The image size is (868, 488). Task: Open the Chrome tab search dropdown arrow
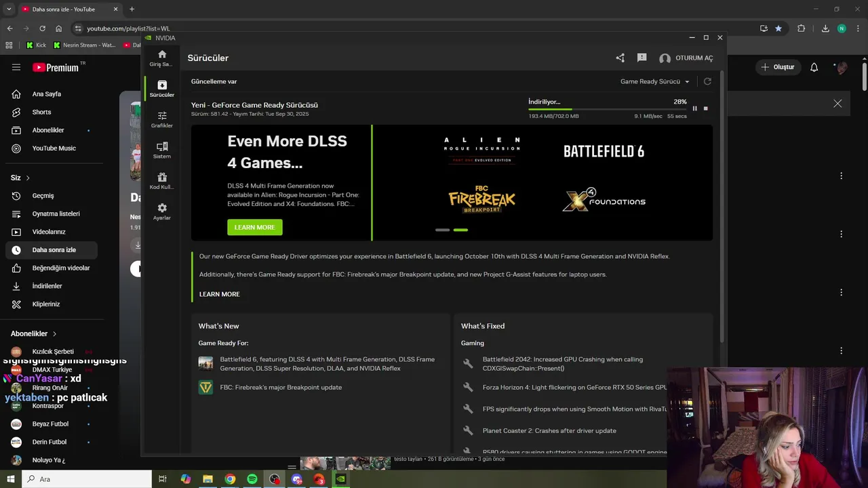pyautogui.click(x=9, y=9)
